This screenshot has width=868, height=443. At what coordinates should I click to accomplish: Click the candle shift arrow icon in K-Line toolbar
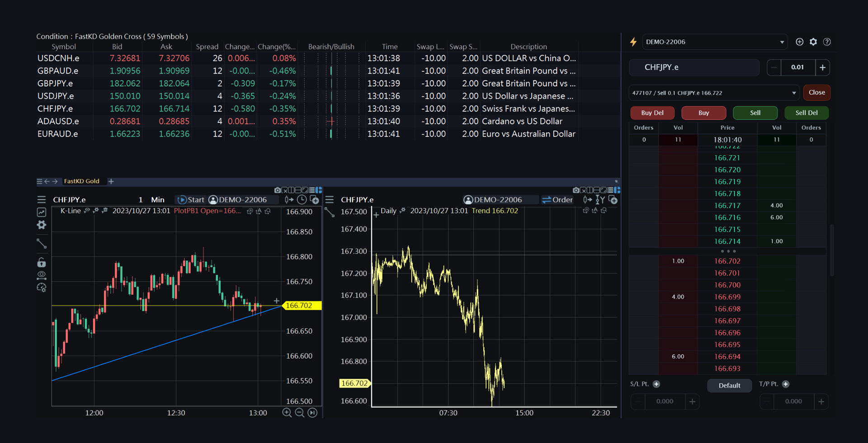click(289, 199)
